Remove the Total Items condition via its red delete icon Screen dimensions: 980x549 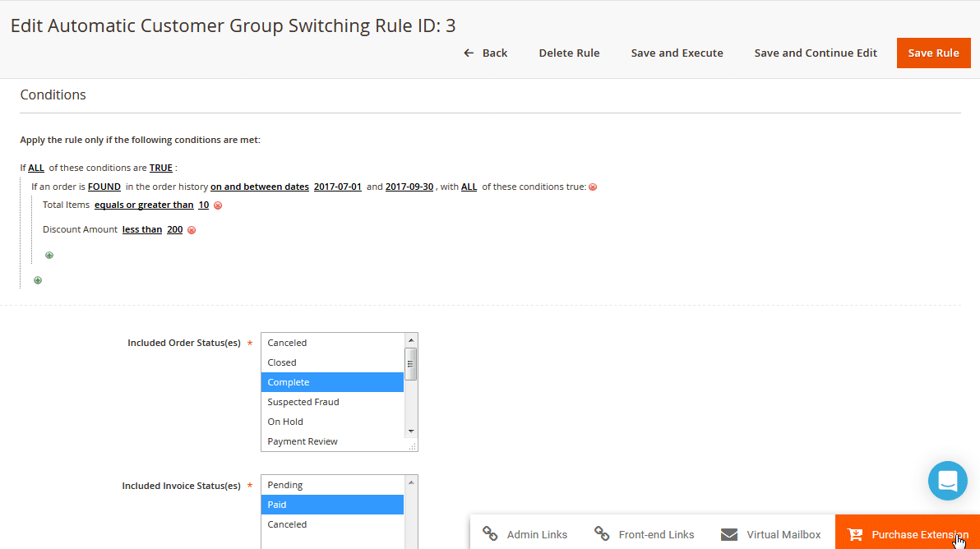tap(218, 205)
